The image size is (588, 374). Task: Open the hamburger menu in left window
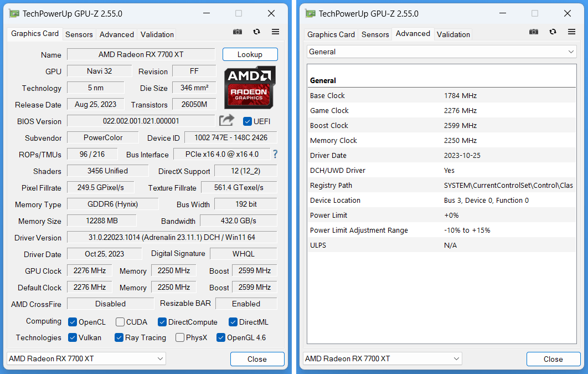point(275,32)
